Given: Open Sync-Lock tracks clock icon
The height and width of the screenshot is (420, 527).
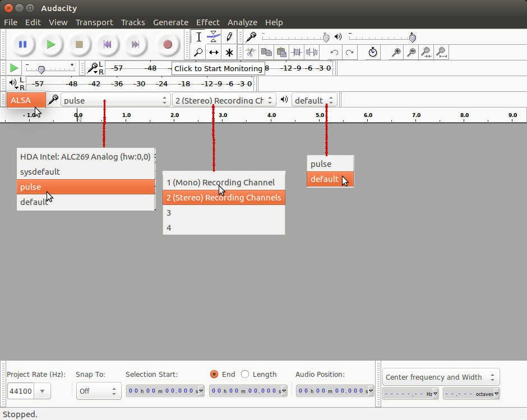Looking at the screenshot, I should [372, 53].
